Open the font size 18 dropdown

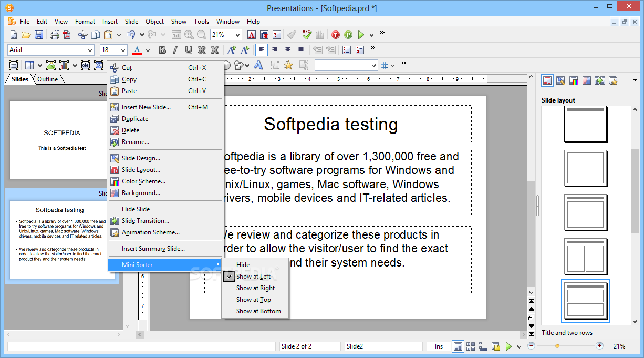click(123, 50)
